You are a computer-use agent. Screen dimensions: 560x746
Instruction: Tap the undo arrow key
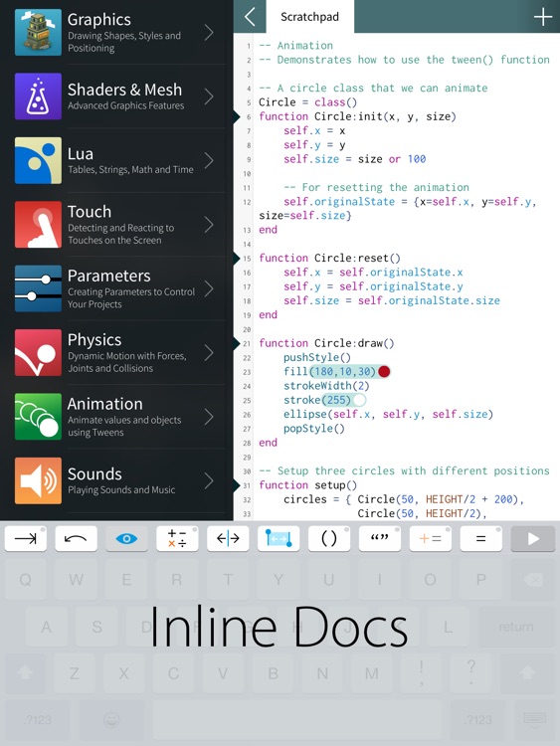77,538
